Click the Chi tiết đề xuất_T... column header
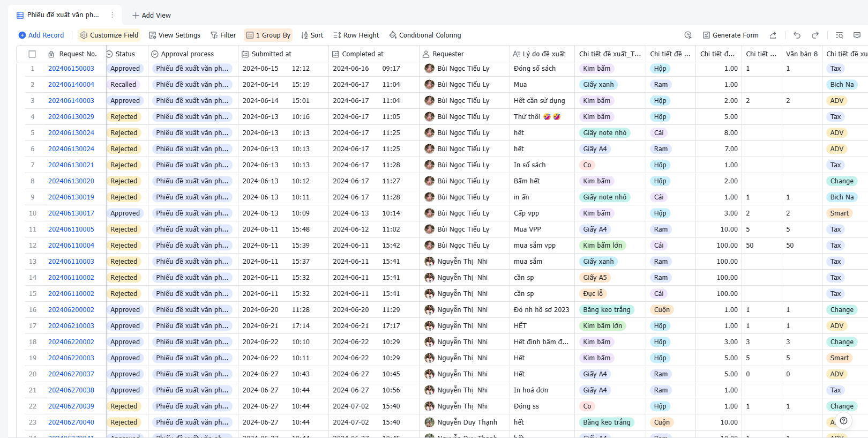 click(x=610, y=54)
